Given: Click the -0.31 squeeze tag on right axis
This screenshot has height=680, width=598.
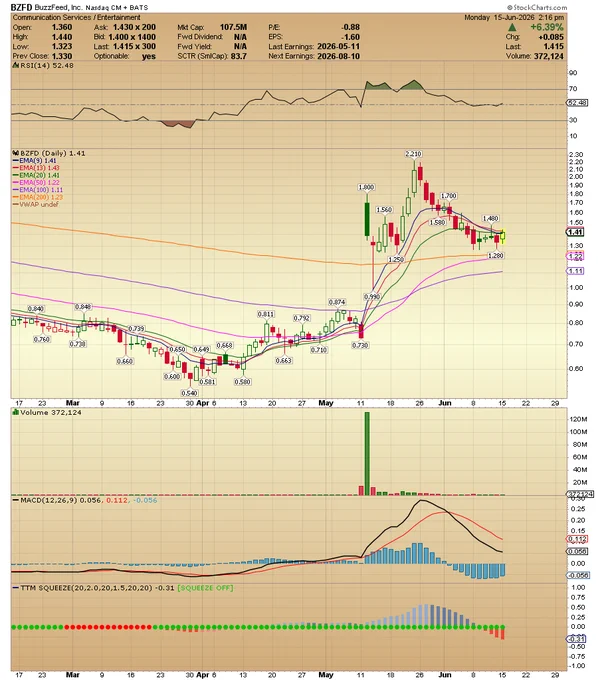Looking at the screenshot, I should click(577, 639).
